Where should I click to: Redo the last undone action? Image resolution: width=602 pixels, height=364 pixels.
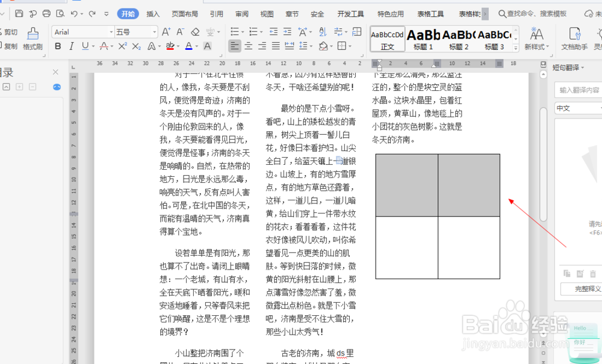[92, 14]
